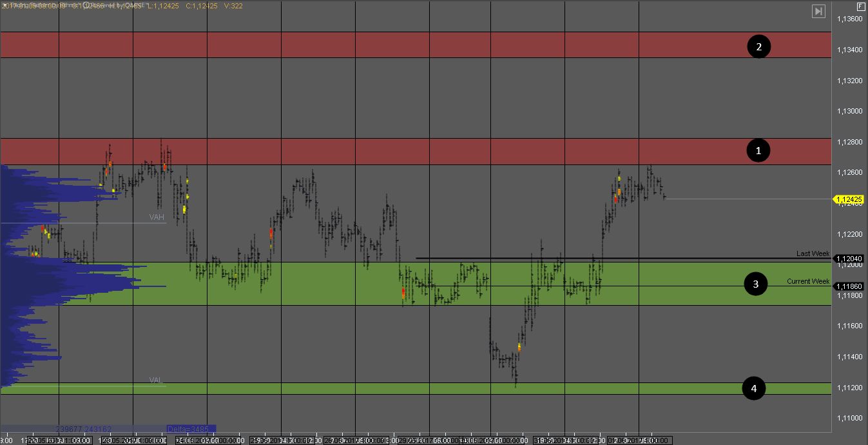Image resolution: width=868 pixels, height=445 pixels.
Task: Click the VAL label on volume profile
Action: point(156,381)
